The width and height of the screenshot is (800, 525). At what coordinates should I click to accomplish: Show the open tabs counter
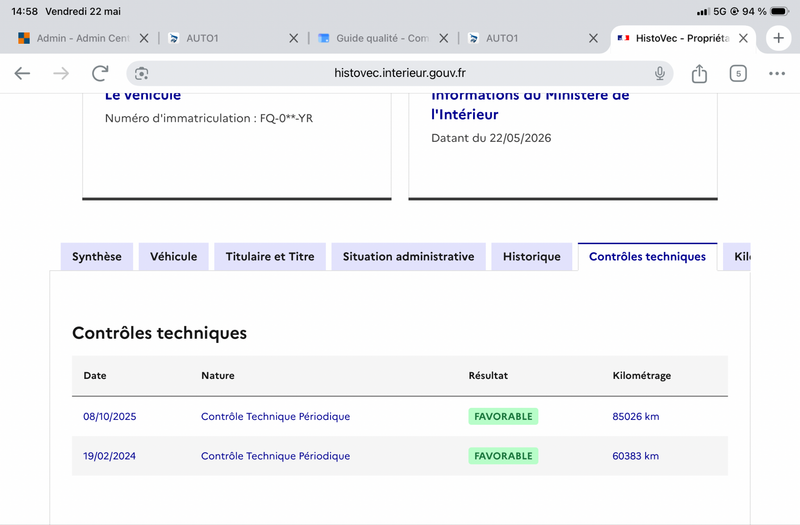tap(738, 73)
